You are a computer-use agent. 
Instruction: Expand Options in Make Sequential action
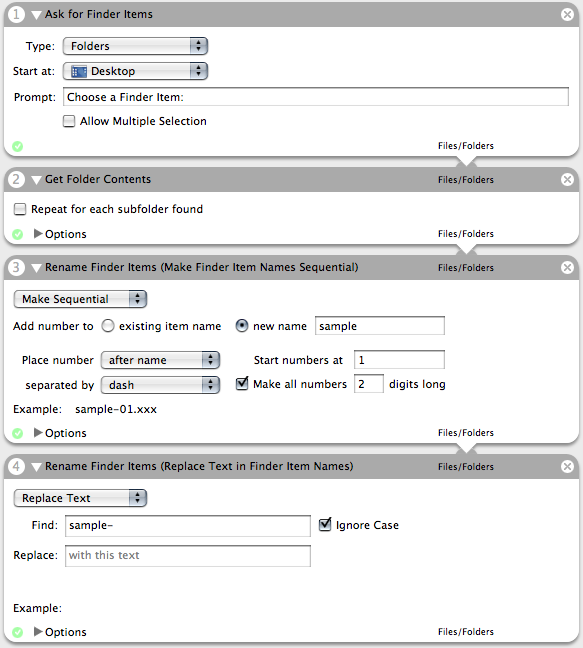(x=38, y=433)
